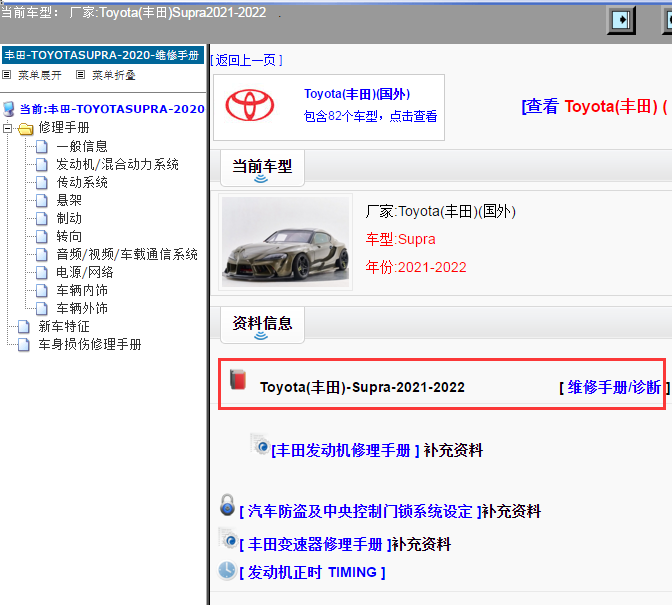Click page icon next to 电源/网络
The width and height of the screenshot is (672, 605).
[42, 273]
